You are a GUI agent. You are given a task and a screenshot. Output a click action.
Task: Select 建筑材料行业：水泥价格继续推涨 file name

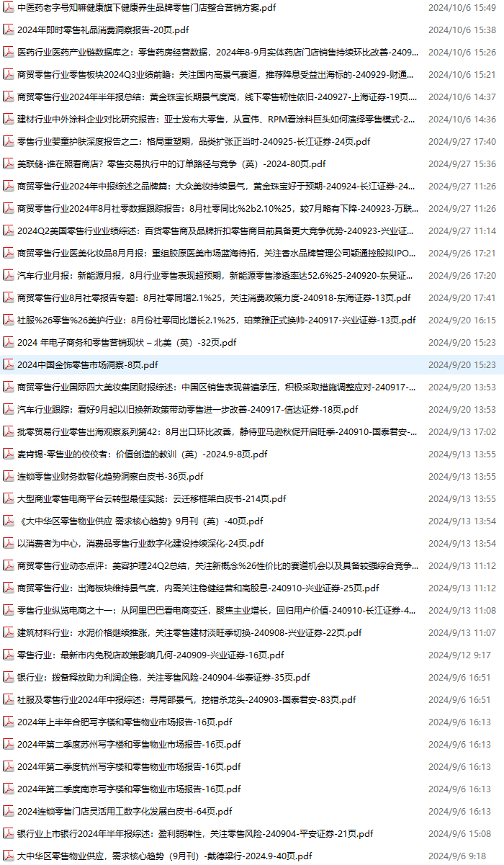[x=189, y=633]
